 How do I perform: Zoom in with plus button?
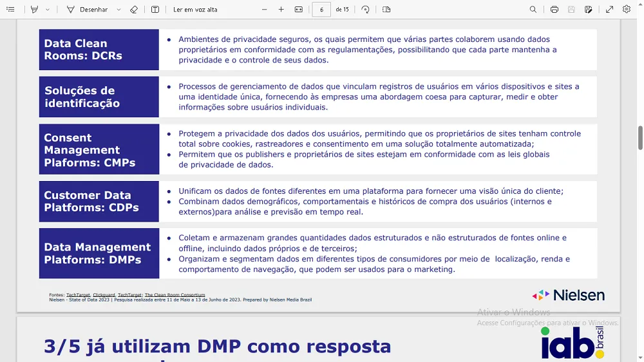[x=281, y=9]
